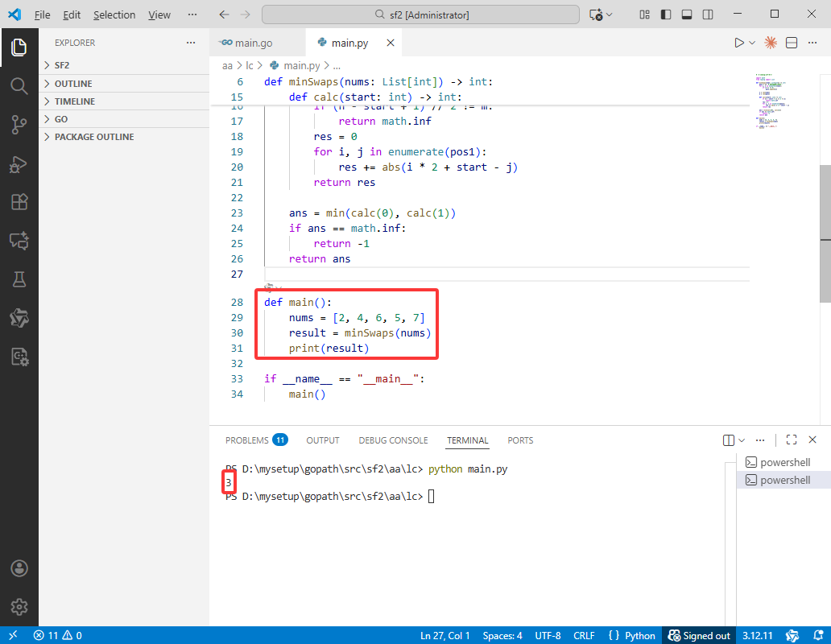The width and height of the screenshot is (831, 644).
Task: Open Explorer Views and More Actions ellipsis
Action: pos(191,43)
